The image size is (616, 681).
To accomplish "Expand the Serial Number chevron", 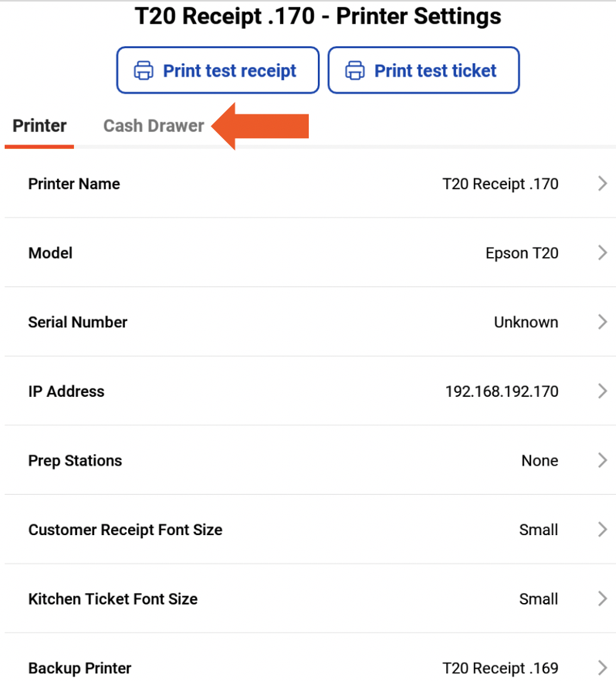I will (603, 322).
